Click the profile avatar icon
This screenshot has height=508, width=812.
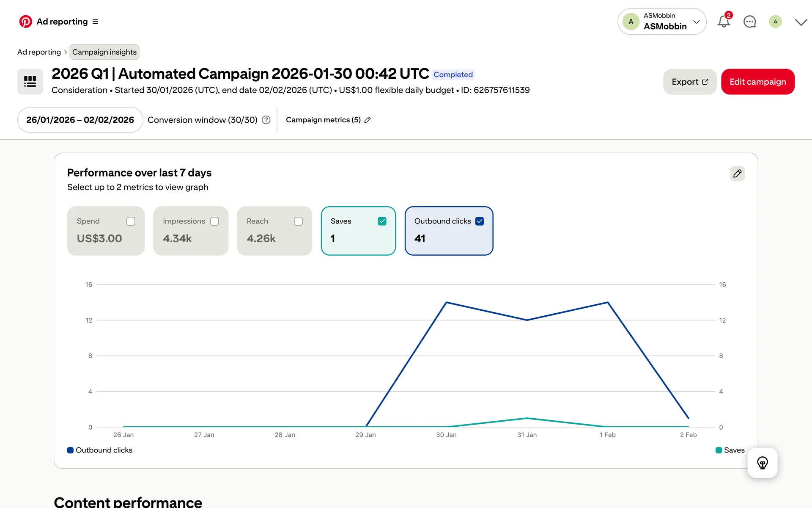click(x=775, y=22)
